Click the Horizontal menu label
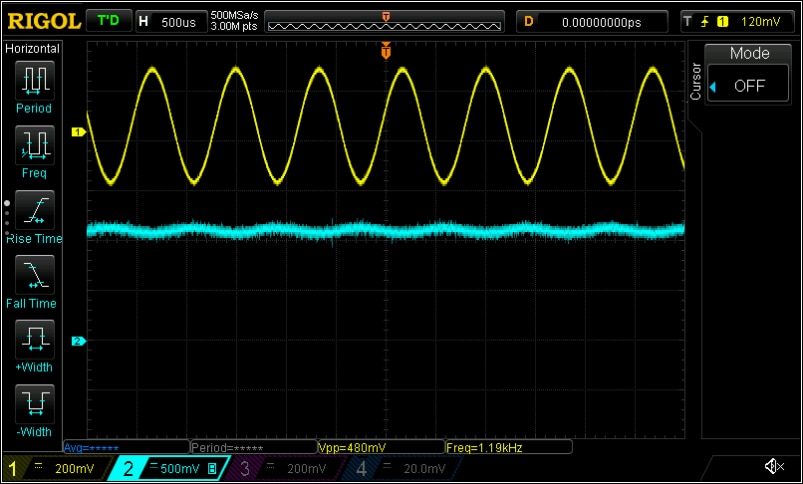Image resolution: width=803 pixels, height=484 pixels. 33,48
